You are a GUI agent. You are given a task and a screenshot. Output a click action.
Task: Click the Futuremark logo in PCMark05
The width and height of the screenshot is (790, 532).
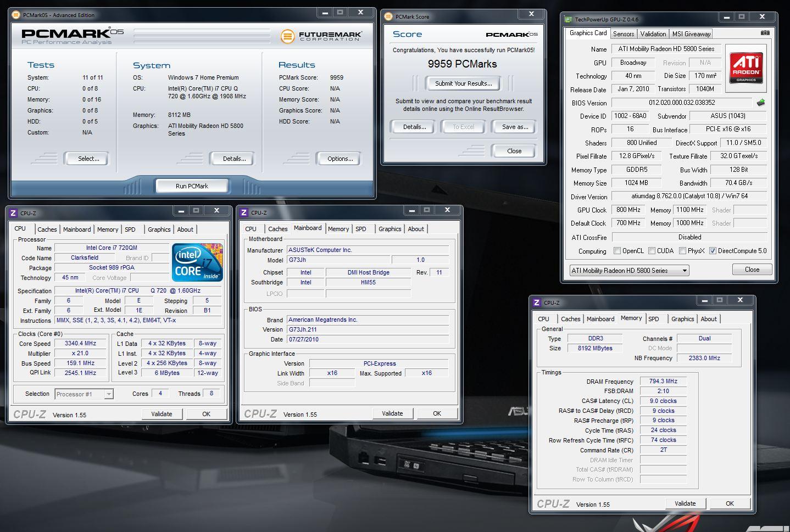(321, 37)
